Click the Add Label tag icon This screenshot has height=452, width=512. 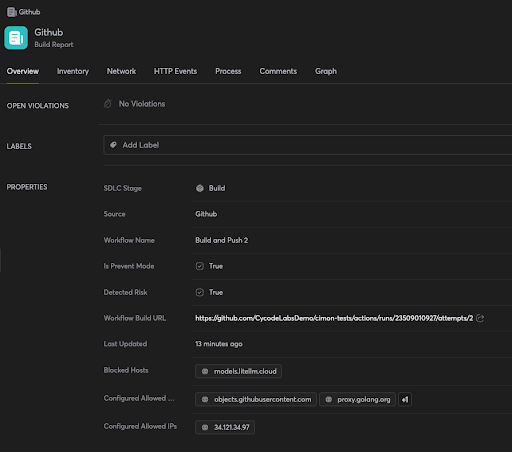(113, 145)
